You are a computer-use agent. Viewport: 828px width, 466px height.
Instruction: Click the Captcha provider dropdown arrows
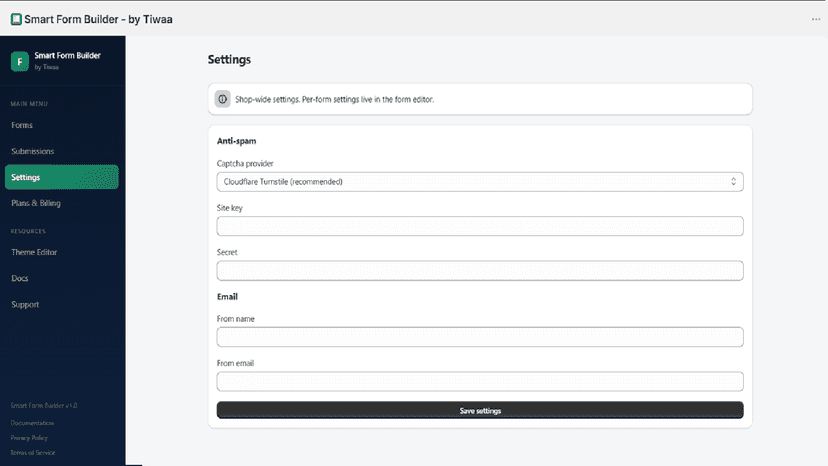click(x=733, y=182)
